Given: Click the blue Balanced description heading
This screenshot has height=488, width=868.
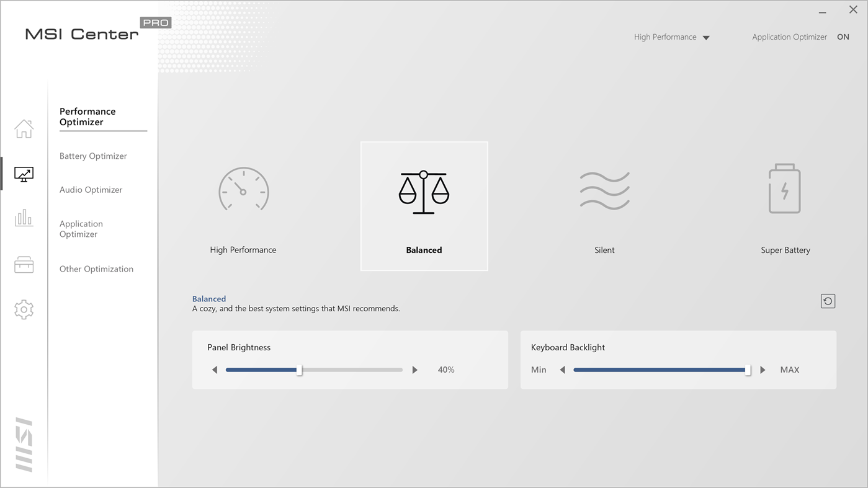Looking at the screenshot, I should (209, 299).
